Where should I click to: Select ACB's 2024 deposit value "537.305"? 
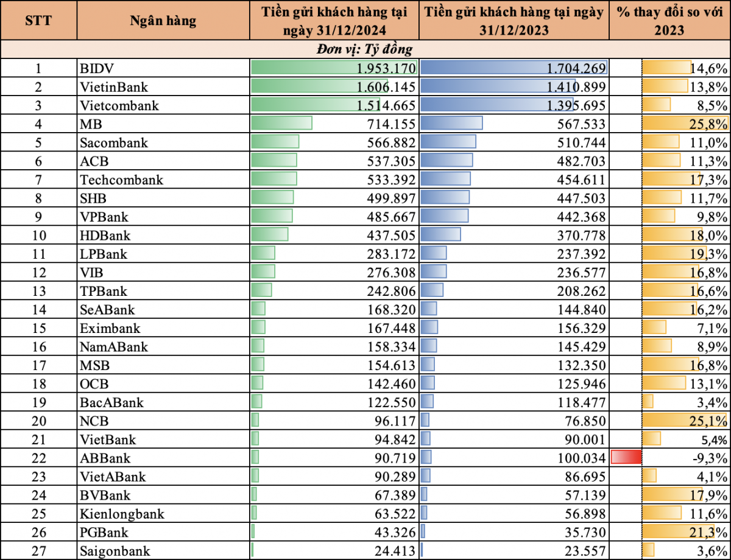[x=392, y=161]
